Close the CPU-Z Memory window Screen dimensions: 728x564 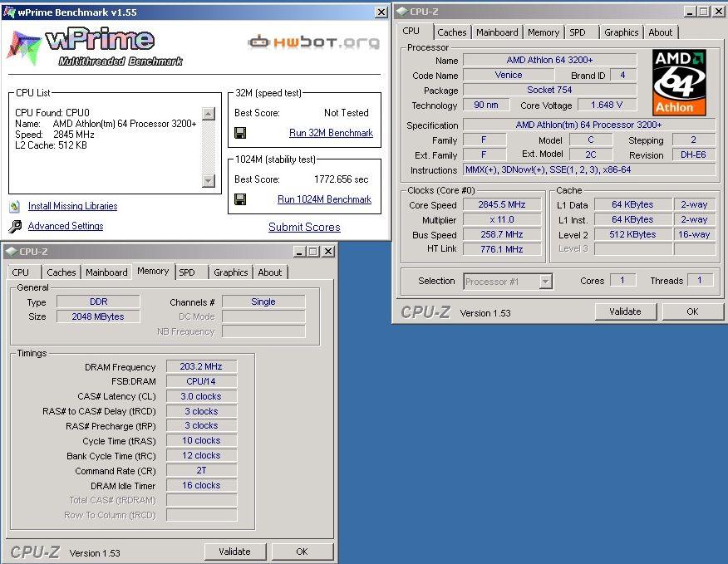(327, 252)
